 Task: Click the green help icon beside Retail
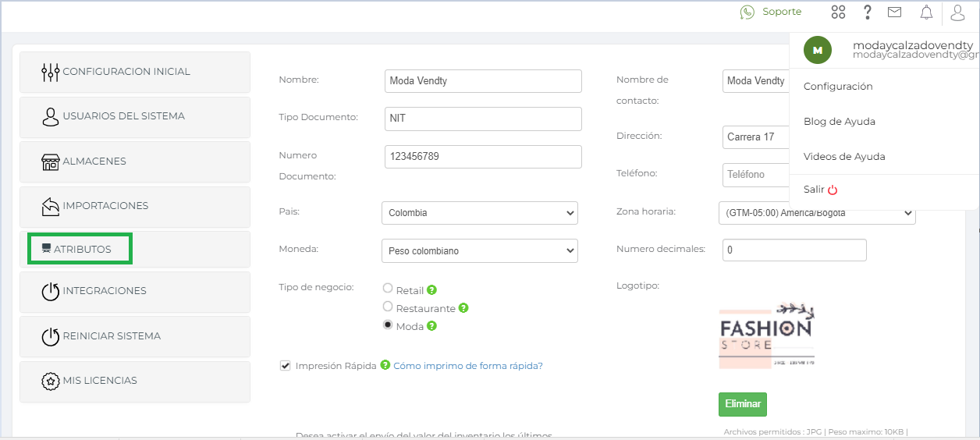tap(431, 290)
